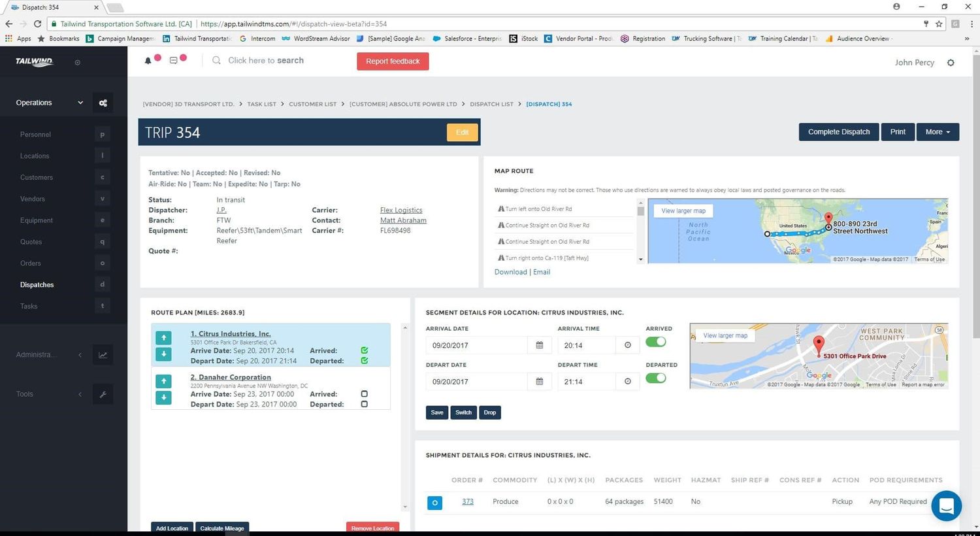Click the chart icon beside Administration

tap(103, 355)
